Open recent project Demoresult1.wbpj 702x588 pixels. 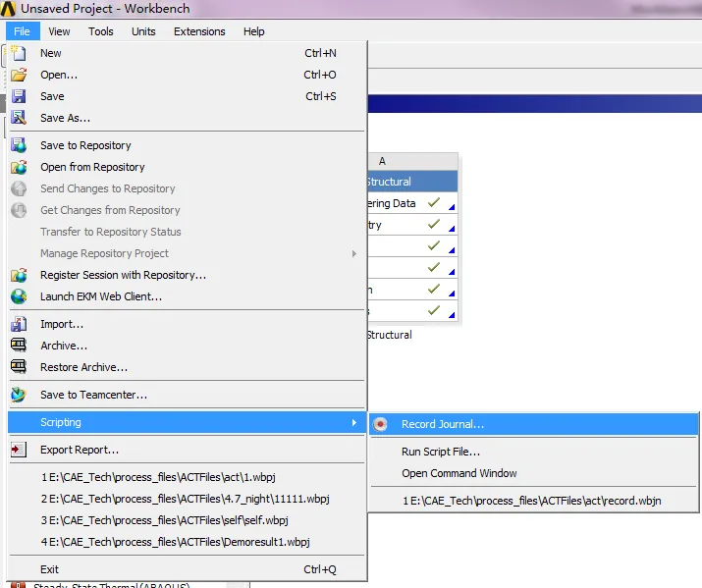coord(188,542)
